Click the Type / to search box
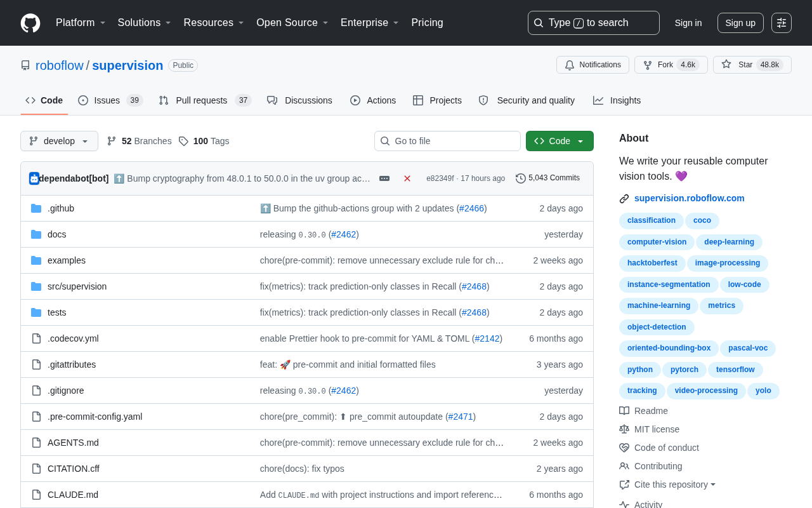Viewport: 812px width, 508px height. pos(594,23)
